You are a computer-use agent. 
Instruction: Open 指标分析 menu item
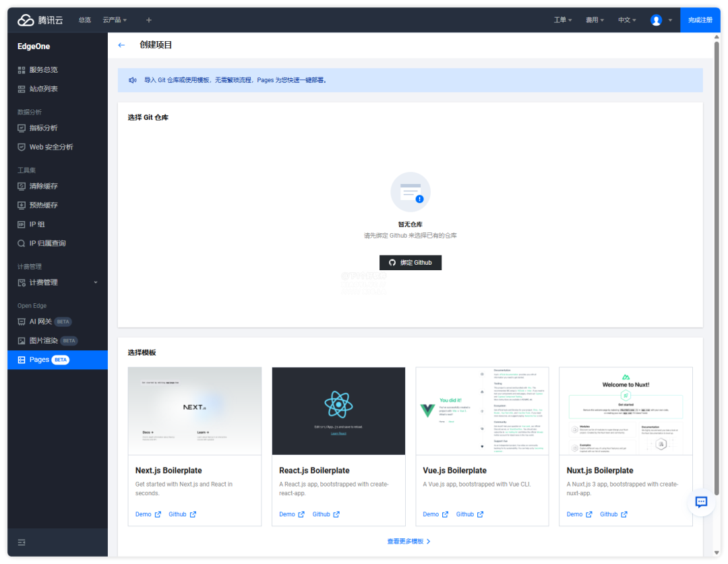pyautogui.click(x=57, y=128)
